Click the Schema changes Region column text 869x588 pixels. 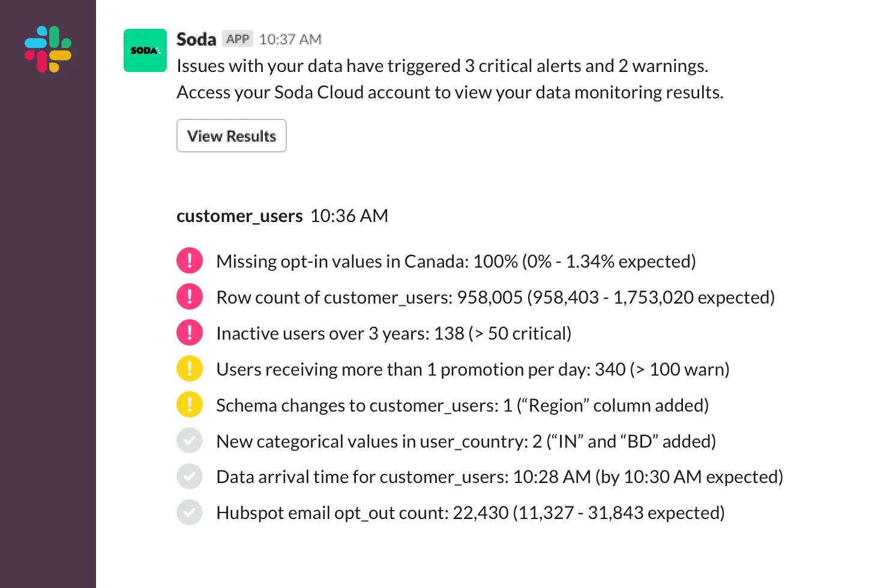(x=462, y=406)
